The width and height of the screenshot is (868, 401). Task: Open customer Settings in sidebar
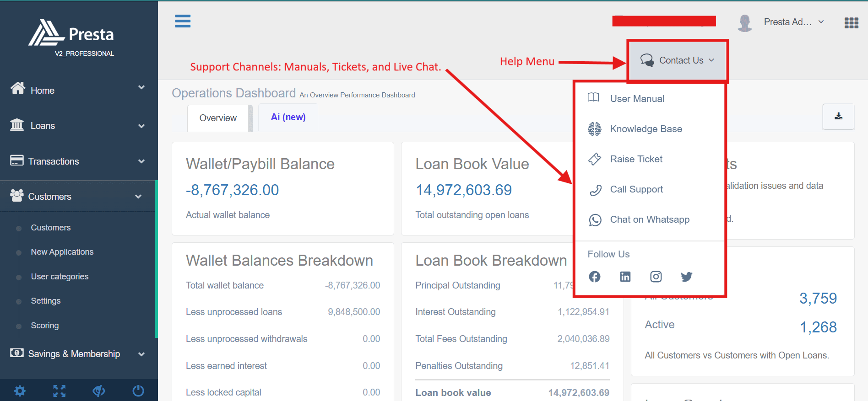pos(46,301)
